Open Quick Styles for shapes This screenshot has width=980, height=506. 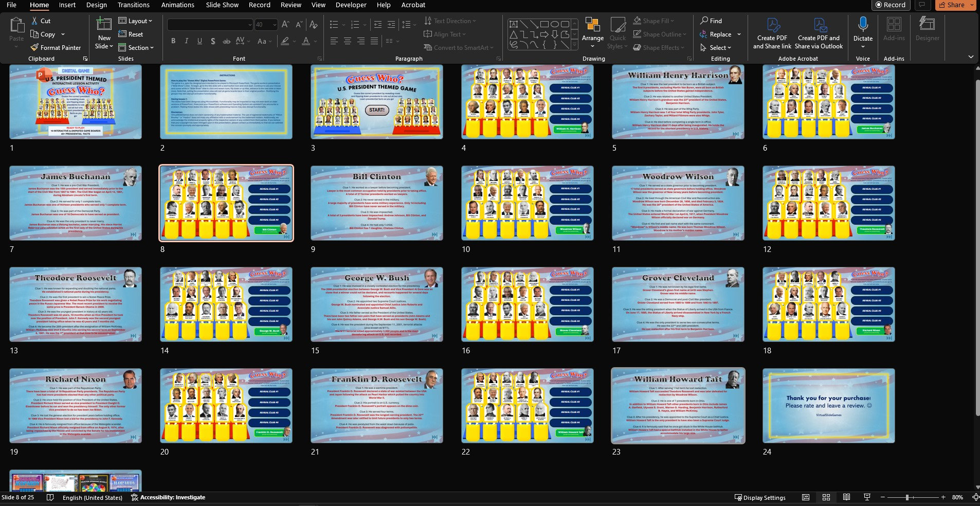click(618, 34)
